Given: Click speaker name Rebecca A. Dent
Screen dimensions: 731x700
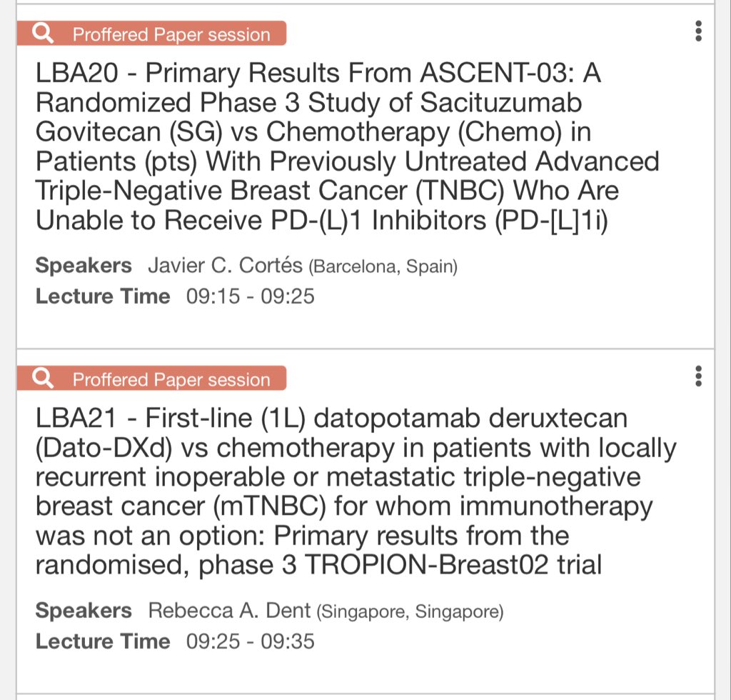Looking at the screenshot, I should point(229,611).
